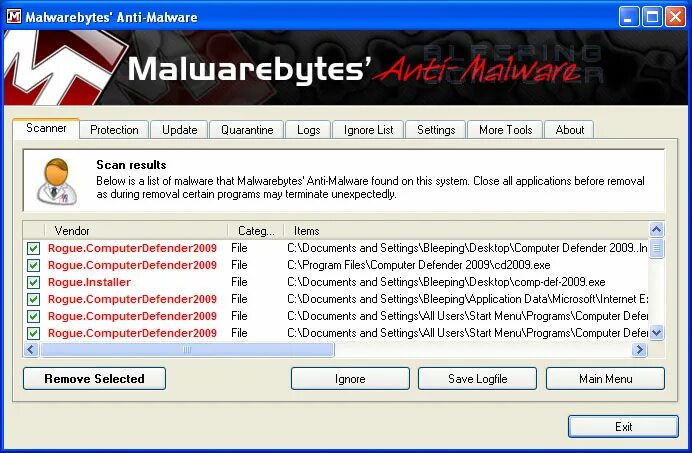Viewport: 692px width, 453px height.
Task: Sort by the Vendor column header
Action: (136, 230)
